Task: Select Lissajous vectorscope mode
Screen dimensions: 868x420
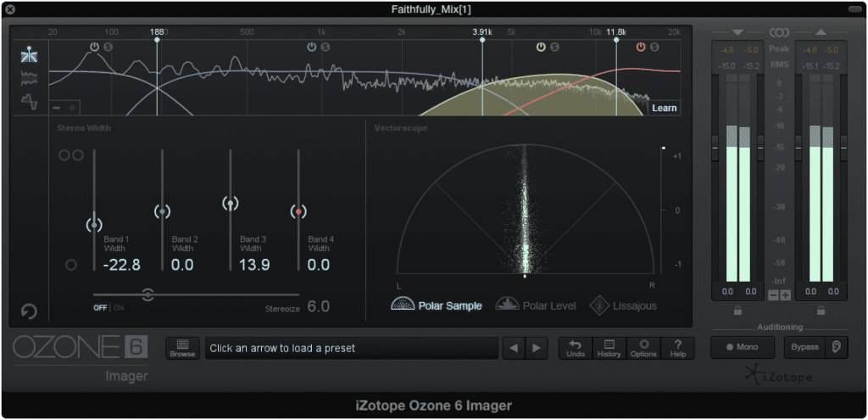Action: (623, 305)
